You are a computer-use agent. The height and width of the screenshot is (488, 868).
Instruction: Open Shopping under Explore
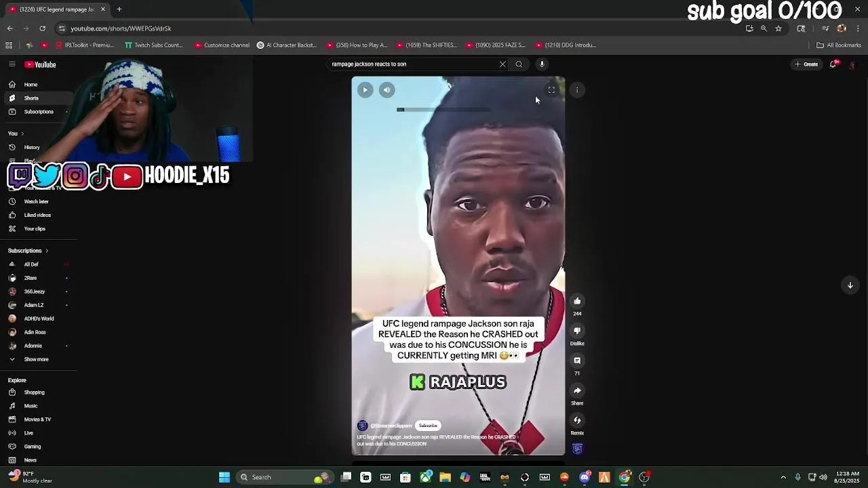point(37,392)
